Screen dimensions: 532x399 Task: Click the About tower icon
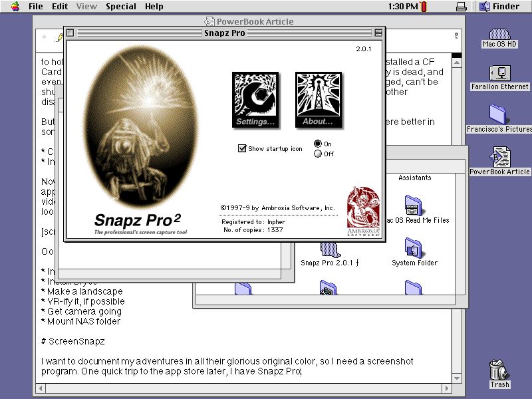pyautogui.click(x=318, y=100)
